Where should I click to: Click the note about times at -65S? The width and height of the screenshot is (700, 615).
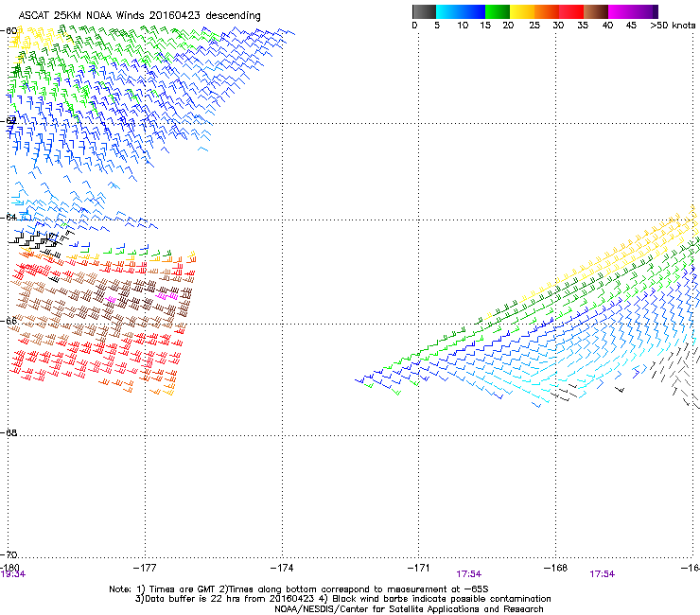point(299,589)
